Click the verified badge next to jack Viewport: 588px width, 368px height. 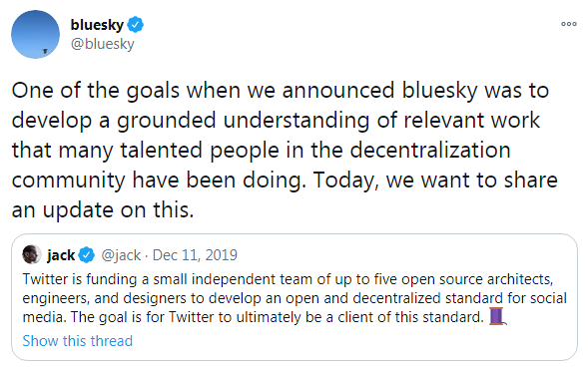coord(87,255)
